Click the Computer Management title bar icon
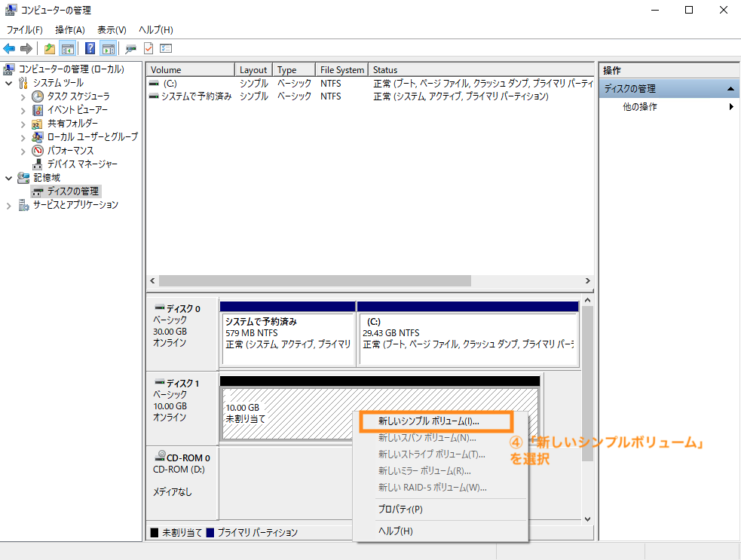The height and width of the screenshot is (560, 741). 11,10
